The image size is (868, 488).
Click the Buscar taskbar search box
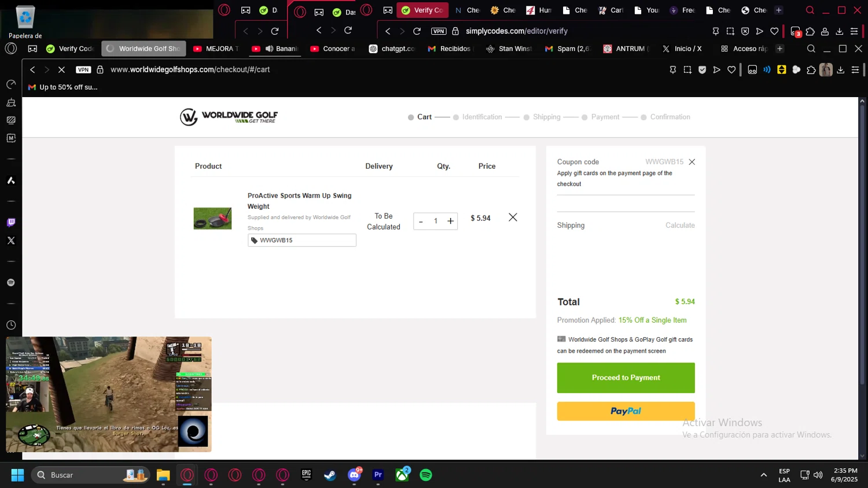(90, 475)
